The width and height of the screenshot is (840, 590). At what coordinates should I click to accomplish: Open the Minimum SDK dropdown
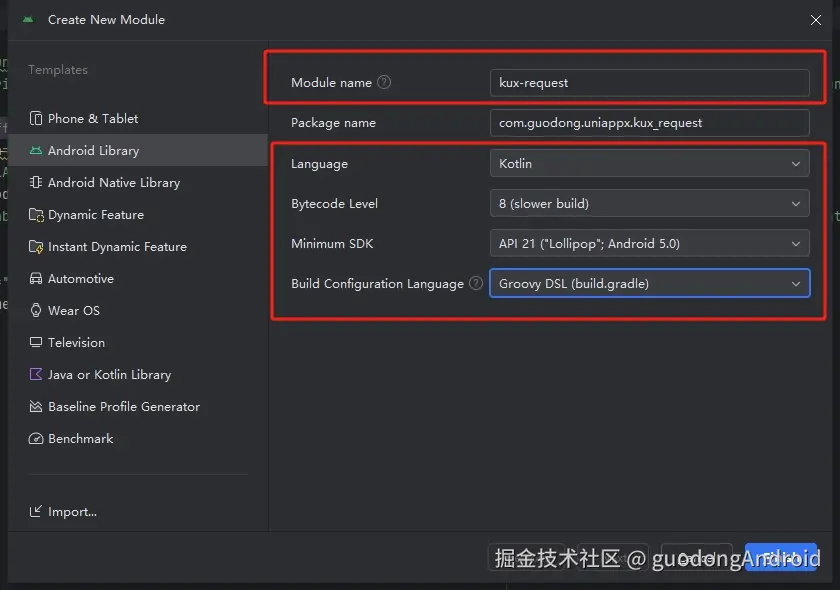649,243
